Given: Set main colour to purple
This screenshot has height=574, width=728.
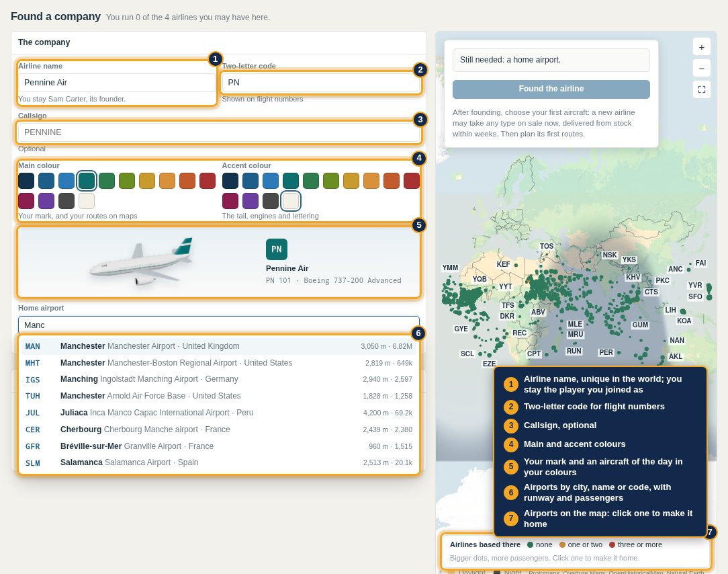Looking at the screenshot, I should tap(46, 201).
